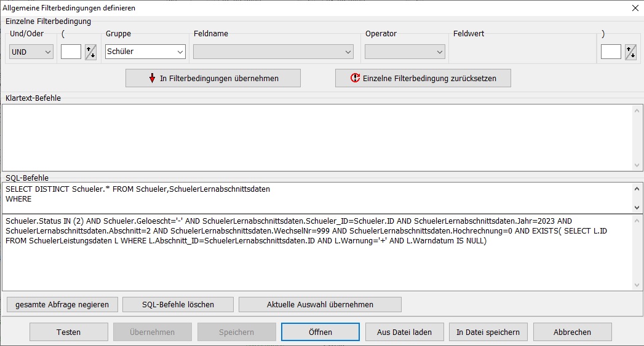Image resolution: width=644 pixels, height=346 pixels.
Task: Click the Öffnen button
Action: 320,332
